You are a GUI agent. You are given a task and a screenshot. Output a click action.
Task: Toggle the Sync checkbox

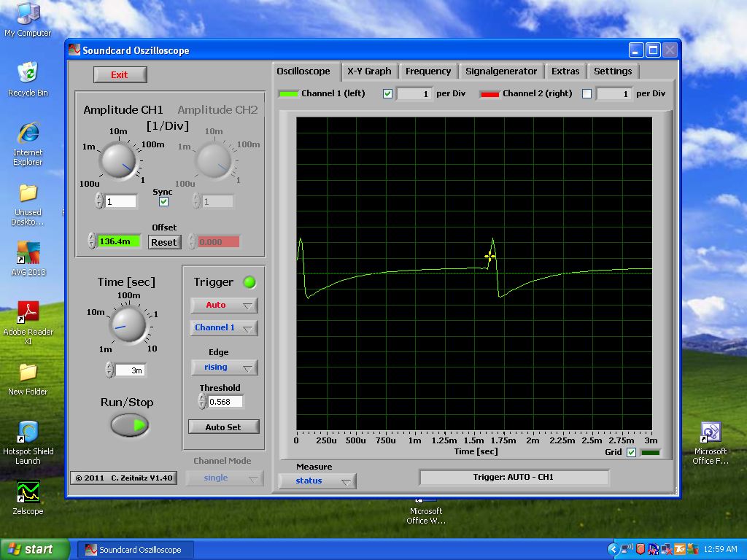pos(163,201)
